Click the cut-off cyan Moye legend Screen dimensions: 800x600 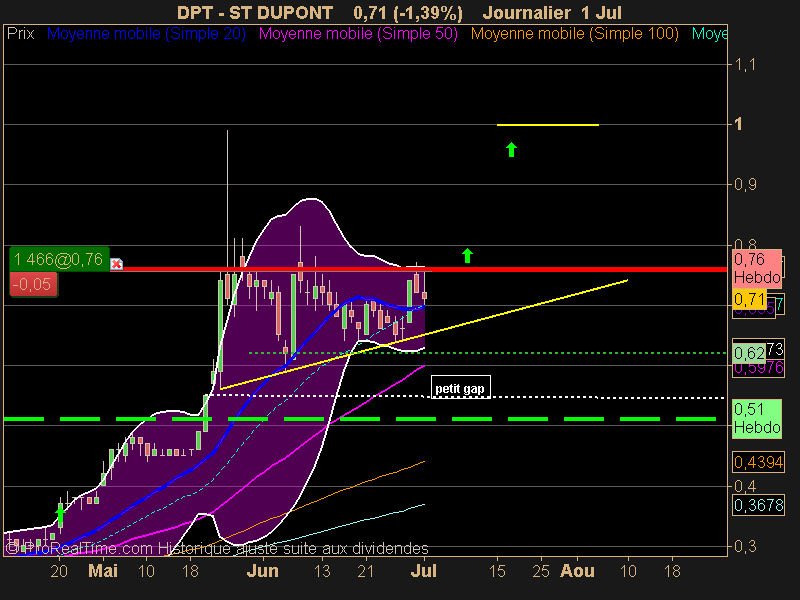[x=709, y=34]
